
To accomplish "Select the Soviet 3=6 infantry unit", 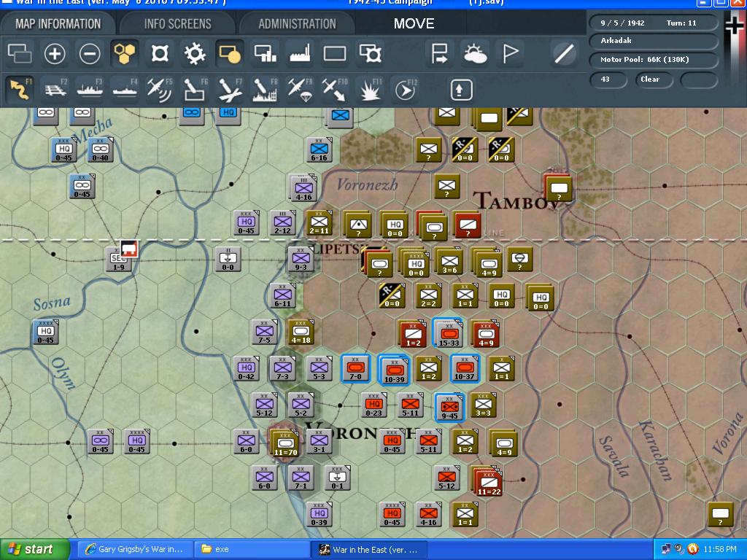I will [449, 262].
